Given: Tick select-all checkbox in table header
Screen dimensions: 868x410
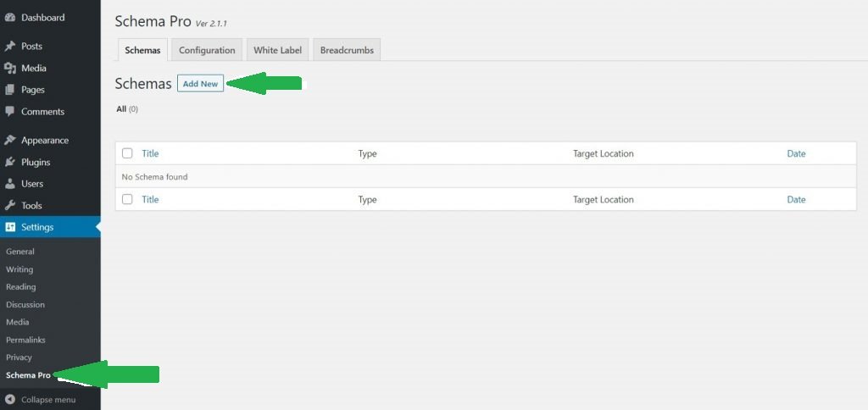Looking at the screenshot, I should click(127, 153).
